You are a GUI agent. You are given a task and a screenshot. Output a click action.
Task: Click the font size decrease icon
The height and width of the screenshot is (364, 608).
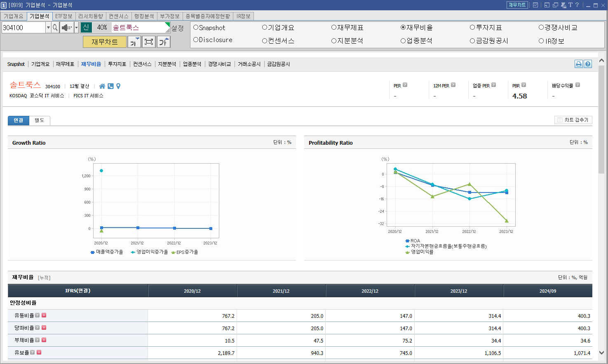(x=134, y=42)
